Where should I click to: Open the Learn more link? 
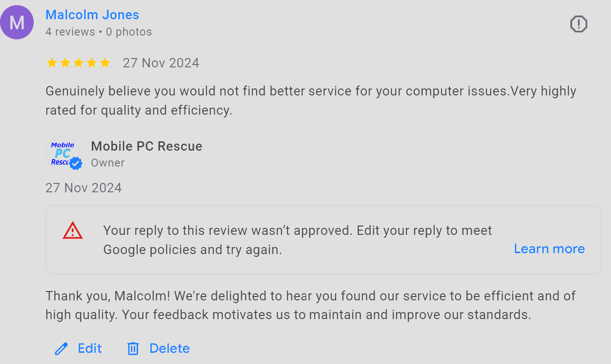tap(549, 249)
